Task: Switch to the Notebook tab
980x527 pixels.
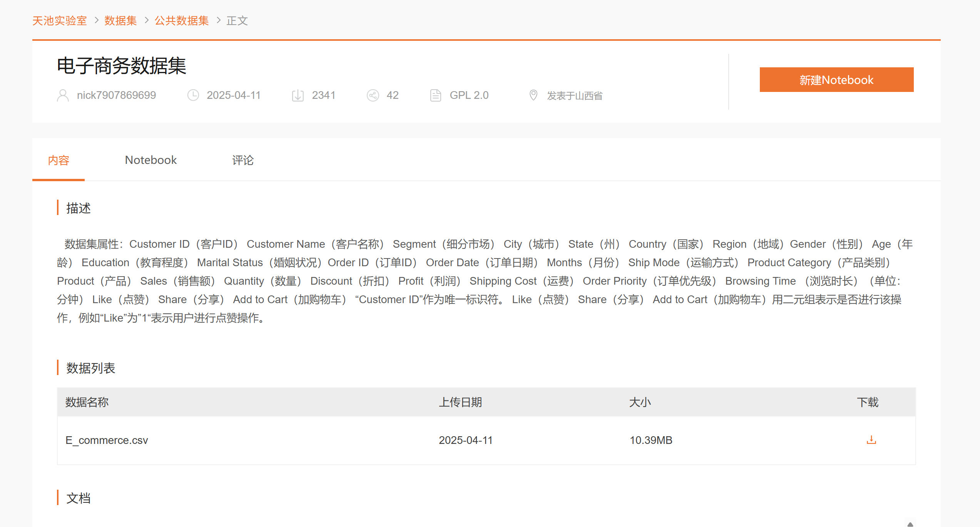Action: [151, 160]
